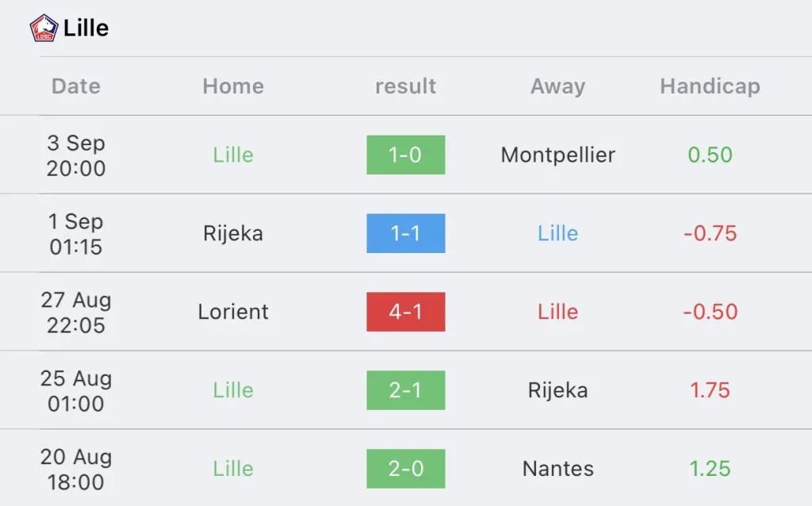This screenshot has width=812, height=506.
Task: Open the blue 1-1 result badge
Action: [405, 233]
